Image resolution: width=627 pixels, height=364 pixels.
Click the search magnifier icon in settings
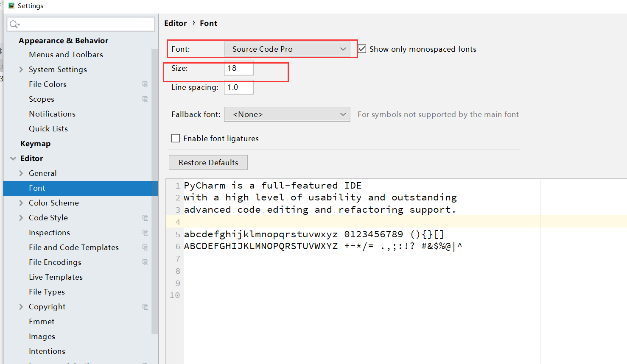click(x=14, y=24)
